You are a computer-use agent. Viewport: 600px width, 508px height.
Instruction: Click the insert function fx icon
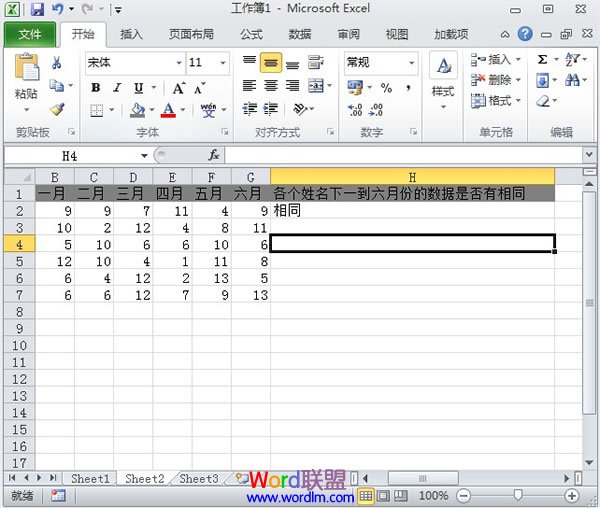click(213, 155)
